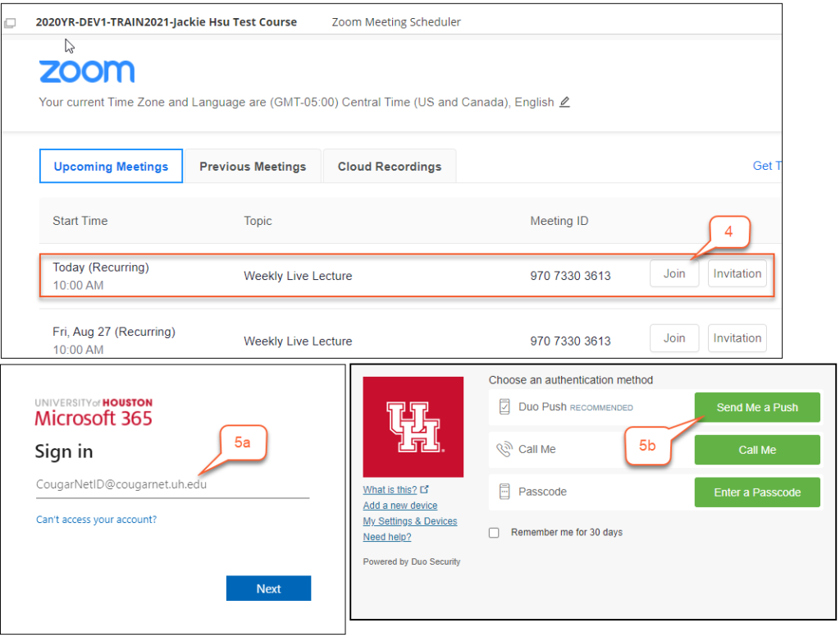Image resolution: width=840 pixels, height=637 pixels.
Task: Join today's Weekly Live Lecture
Action: coord(674,273)
